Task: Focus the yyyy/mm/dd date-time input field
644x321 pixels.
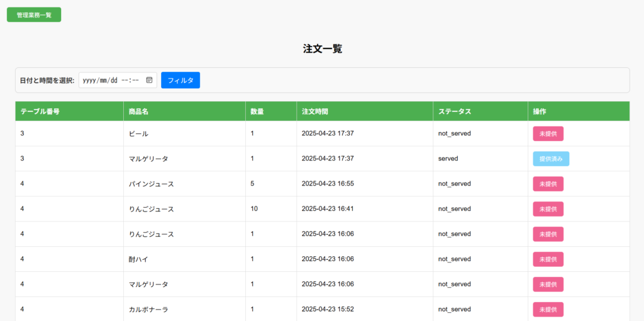Action: (x=111, y=80)
